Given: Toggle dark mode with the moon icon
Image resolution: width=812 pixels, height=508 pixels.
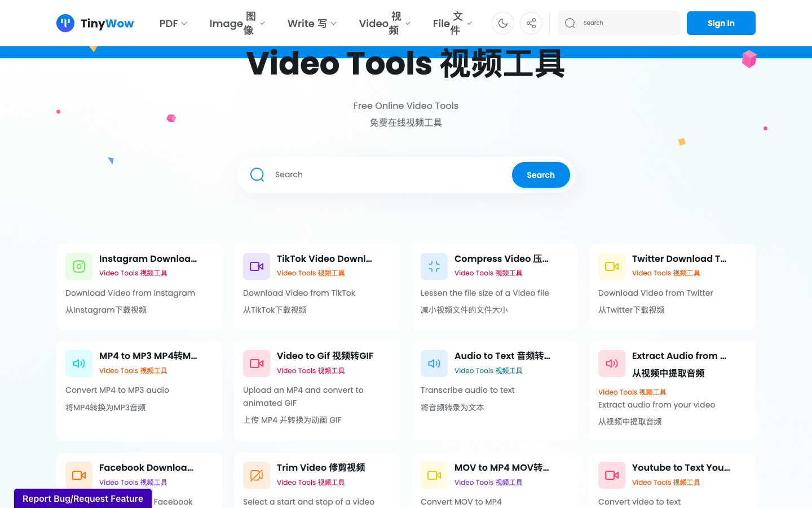Looking at the screenshot, I should 502,23.
